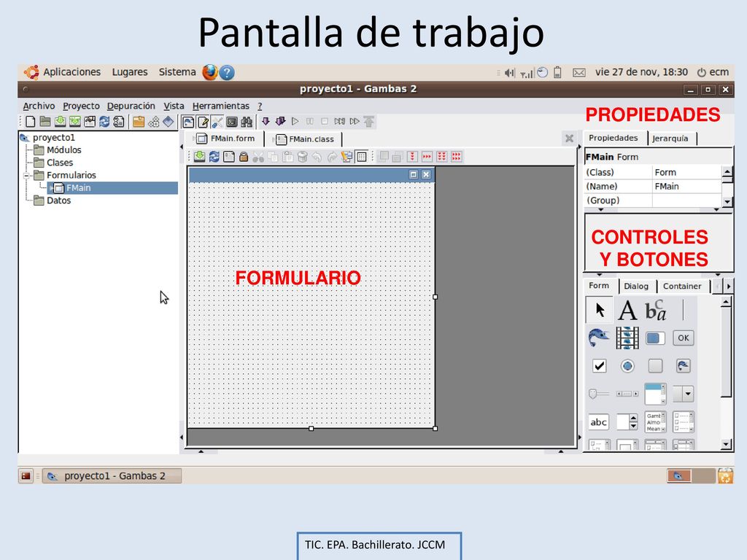Click the (Name) property value FMain

pyautogui.click(x=686, y=187)
